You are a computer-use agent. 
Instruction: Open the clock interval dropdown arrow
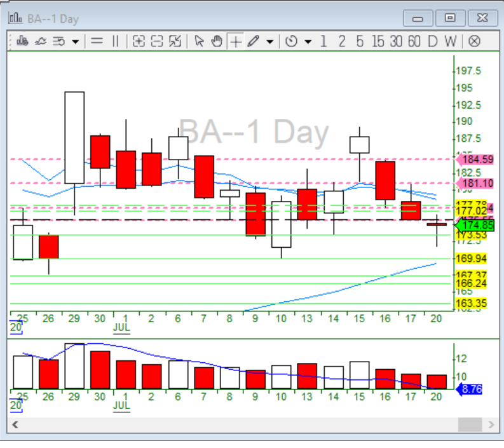point(308,42)
